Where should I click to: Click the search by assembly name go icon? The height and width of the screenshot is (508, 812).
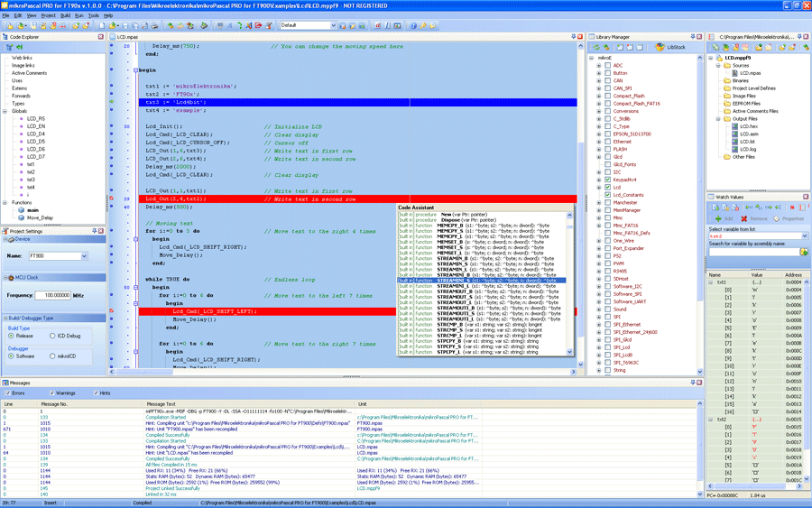click(804, 252)
